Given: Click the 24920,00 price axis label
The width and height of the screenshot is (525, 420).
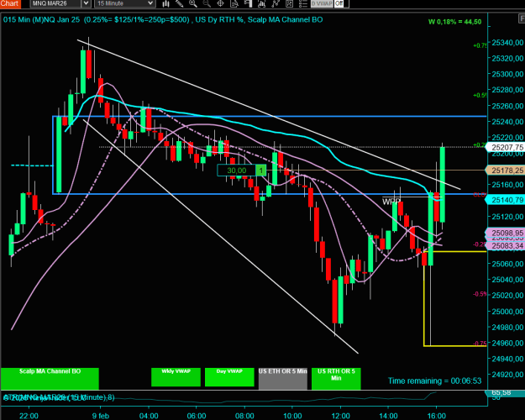Looking at the screenshot, I should point(507,375).
